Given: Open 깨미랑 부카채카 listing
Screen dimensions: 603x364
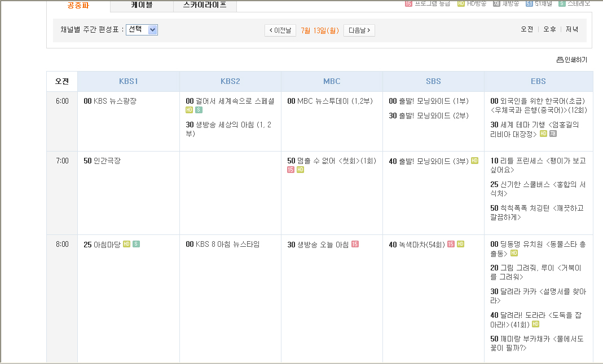Looking at the screenshot, I should click(537, 343).
